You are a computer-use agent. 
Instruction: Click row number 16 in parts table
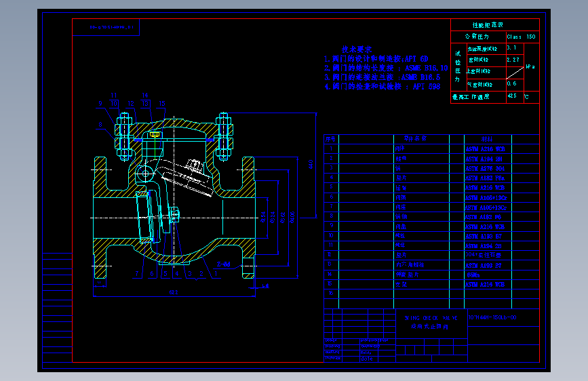[331, 293]
